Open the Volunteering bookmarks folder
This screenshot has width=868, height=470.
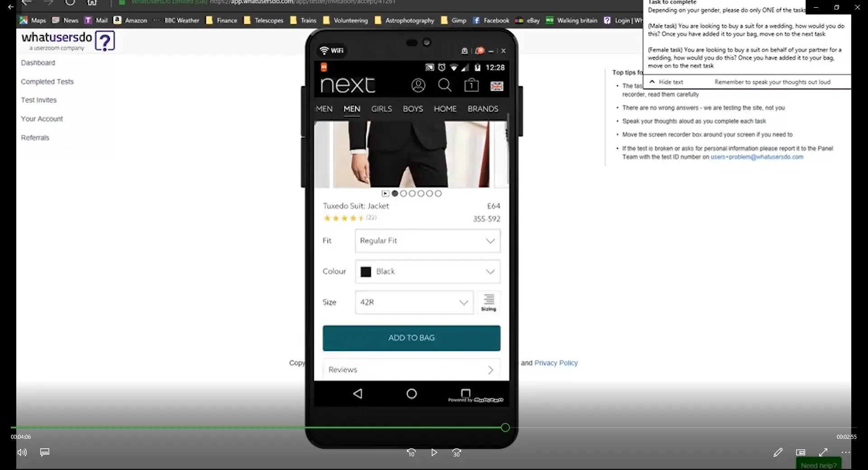(345, 20)
